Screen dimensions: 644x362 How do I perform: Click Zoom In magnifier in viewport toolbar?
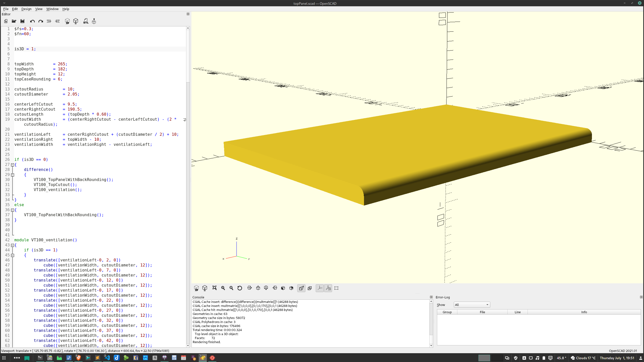click(223, 288)
